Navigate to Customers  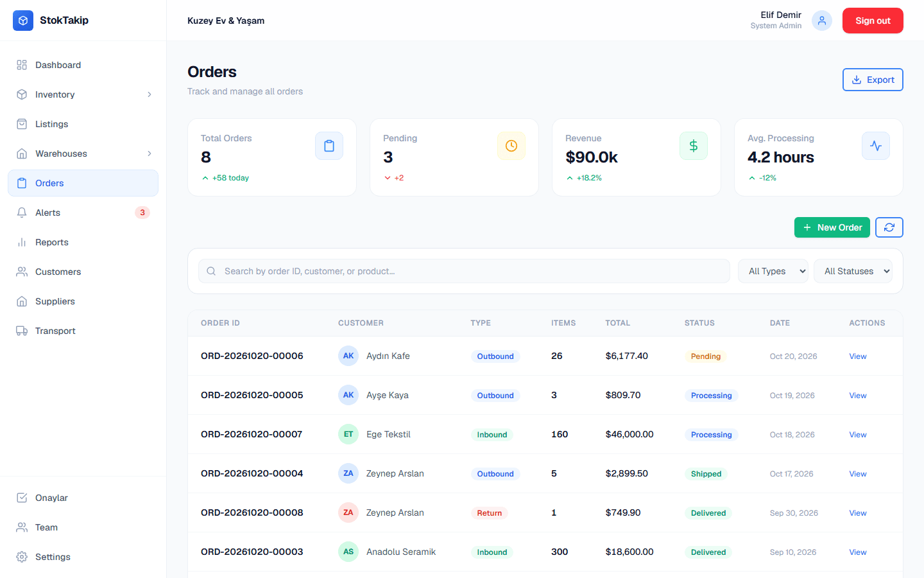click(x=83, y=272)
